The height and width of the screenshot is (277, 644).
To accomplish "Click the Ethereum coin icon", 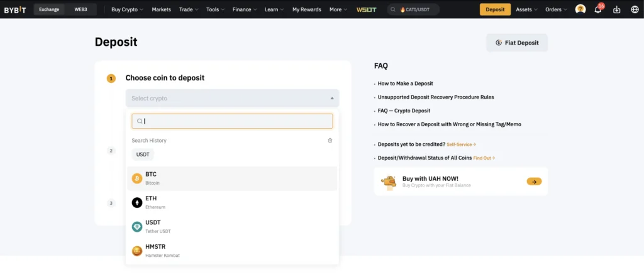I will (x=136, y=202).
